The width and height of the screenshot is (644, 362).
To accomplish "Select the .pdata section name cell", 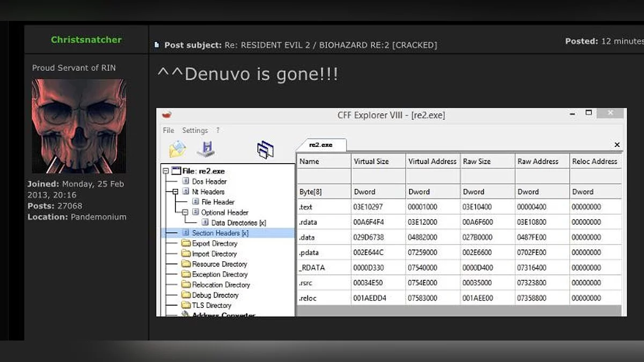I will pos(324,252).
